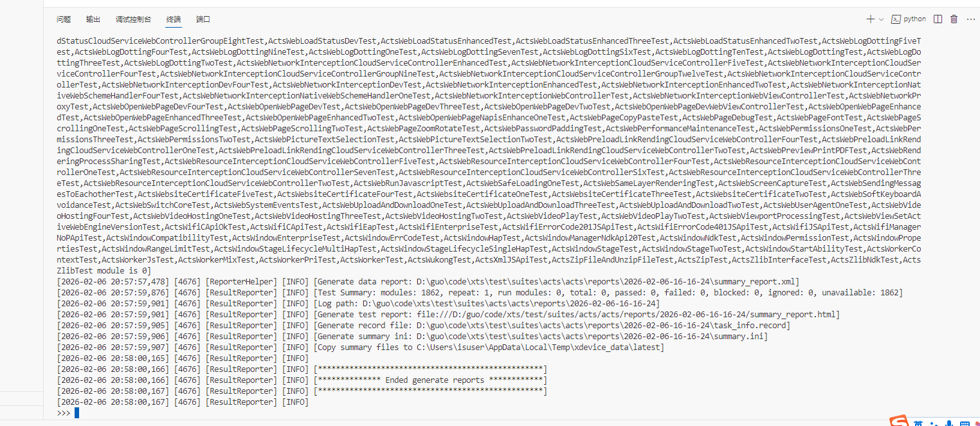The width and height of the screenshot is (980, 426).
Task: Open the 调试控制台 tab
Action: pyautogui.click(x=134, y=20)
